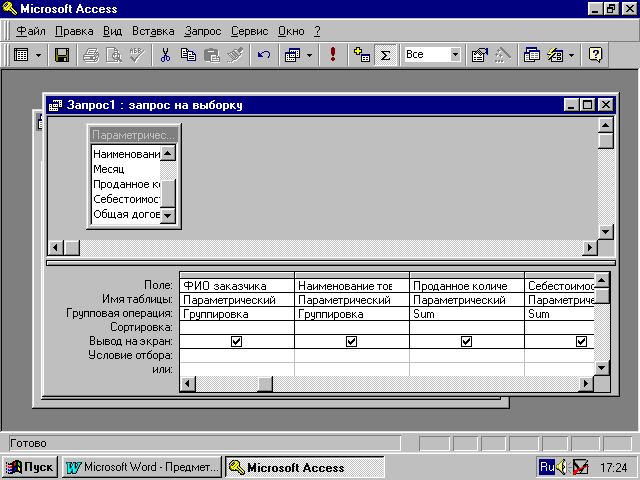
Task: Select Проданное field in table list
Action: 127,184
